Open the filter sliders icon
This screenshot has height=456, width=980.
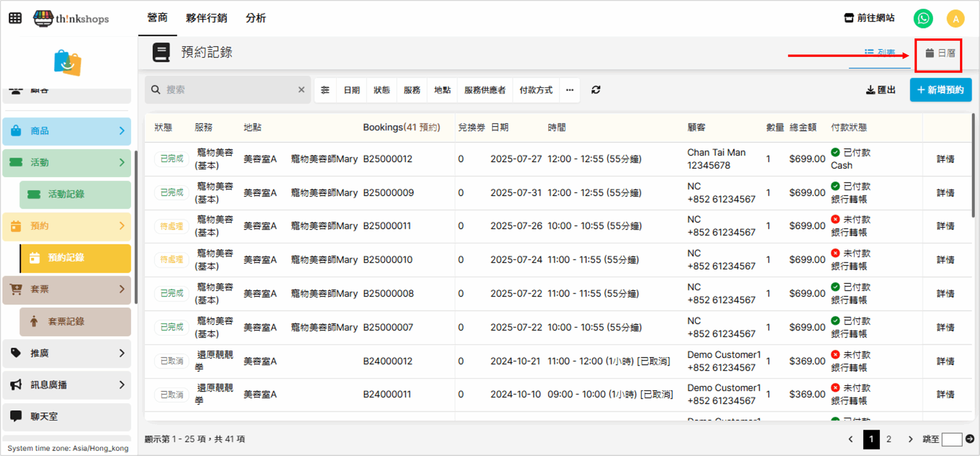(x=325, y=90)
